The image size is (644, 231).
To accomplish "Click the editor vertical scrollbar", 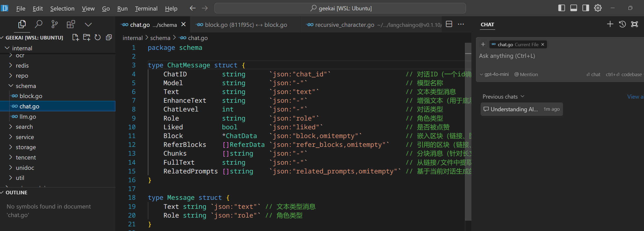I will (468, 132).
